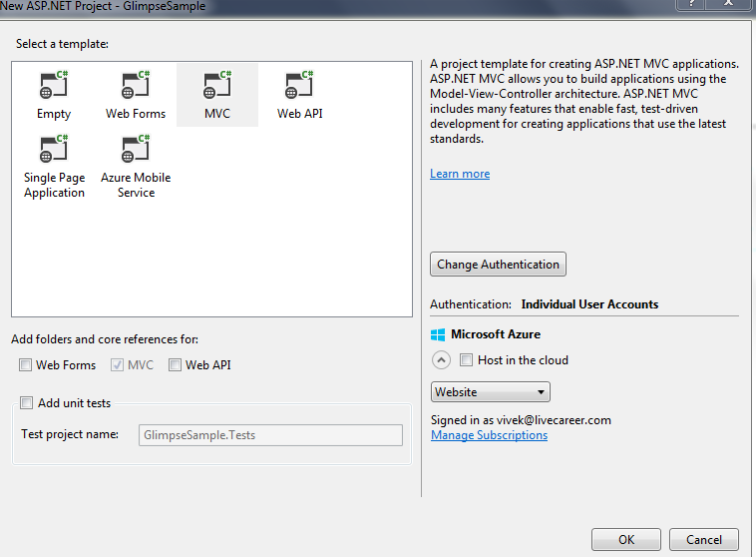Click the 'Test project name:' label
756x557 pixels.
click(70, 434)
